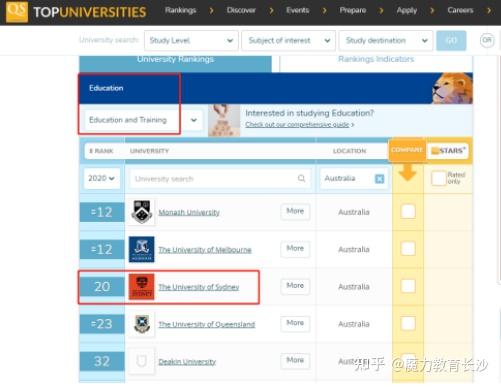The image size is (501, 387).
Task: Switch to Rankings Indicators tab
Action: pos(376,63)
